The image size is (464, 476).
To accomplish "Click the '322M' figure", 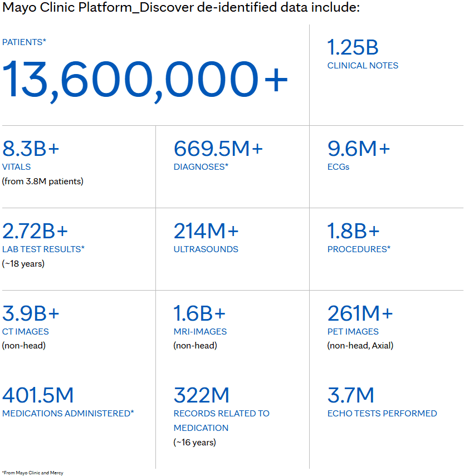I will click(x=201, y=395).
